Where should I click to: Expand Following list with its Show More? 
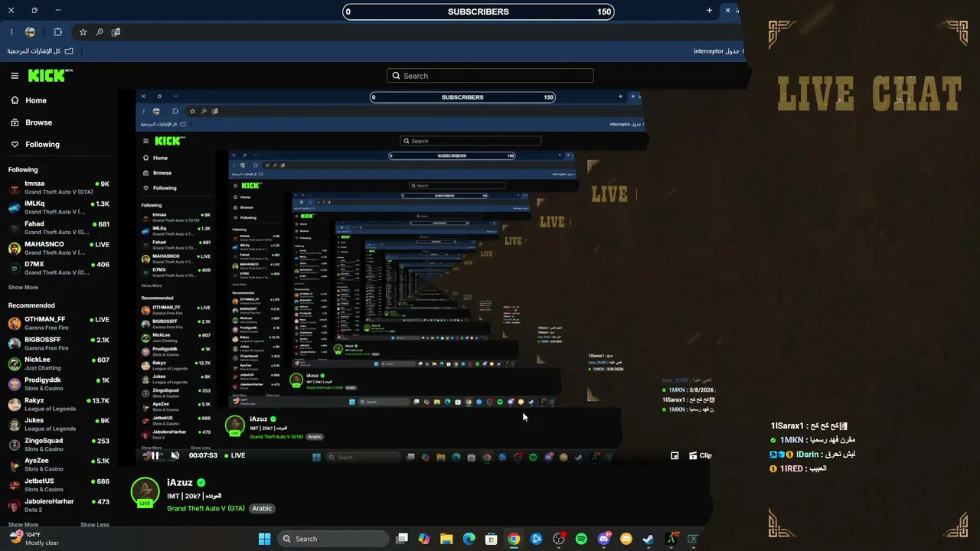click(x=23, y=288)
